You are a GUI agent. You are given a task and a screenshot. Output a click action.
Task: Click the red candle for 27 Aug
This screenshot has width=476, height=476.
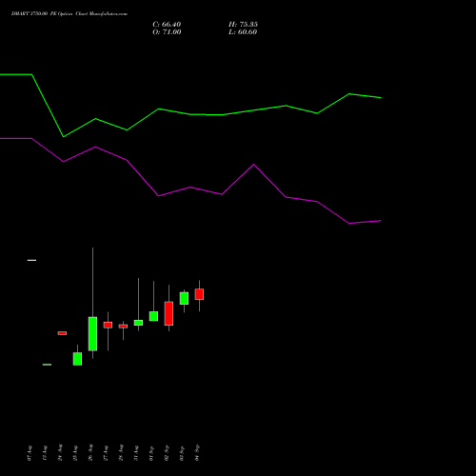click(108, 325)
